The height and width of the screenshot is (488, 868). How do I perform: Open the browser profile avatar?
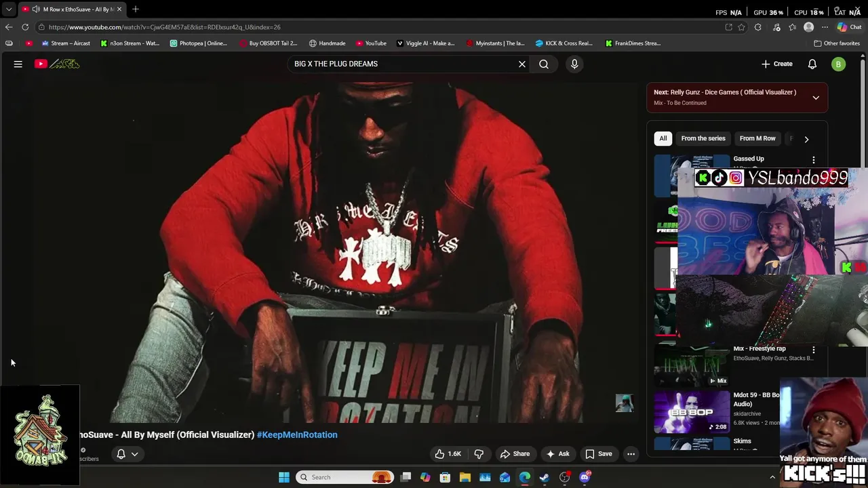click(x=808, y=27)
